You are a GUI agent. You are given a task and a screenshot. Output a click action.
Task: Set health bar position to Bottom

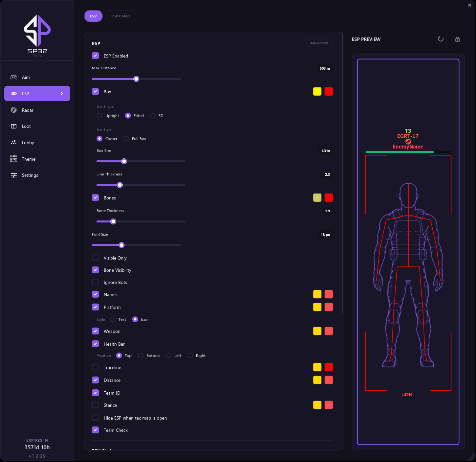click(141, 356)
